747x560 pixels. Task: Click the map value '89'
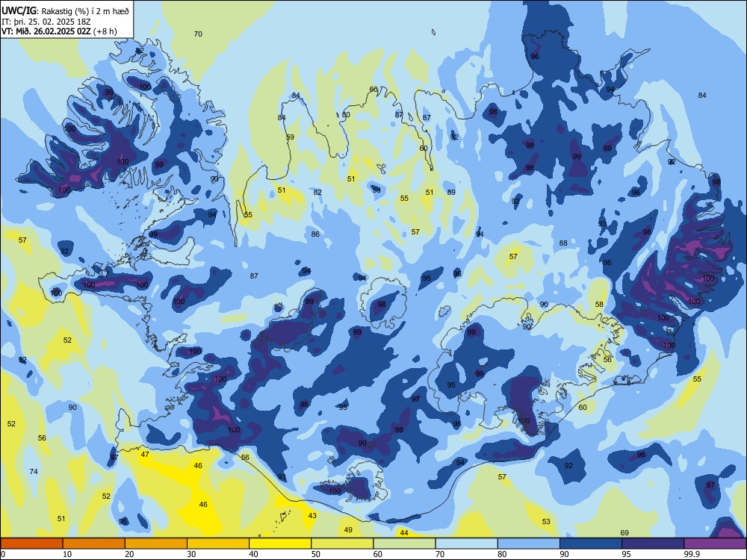coord(451,193)
